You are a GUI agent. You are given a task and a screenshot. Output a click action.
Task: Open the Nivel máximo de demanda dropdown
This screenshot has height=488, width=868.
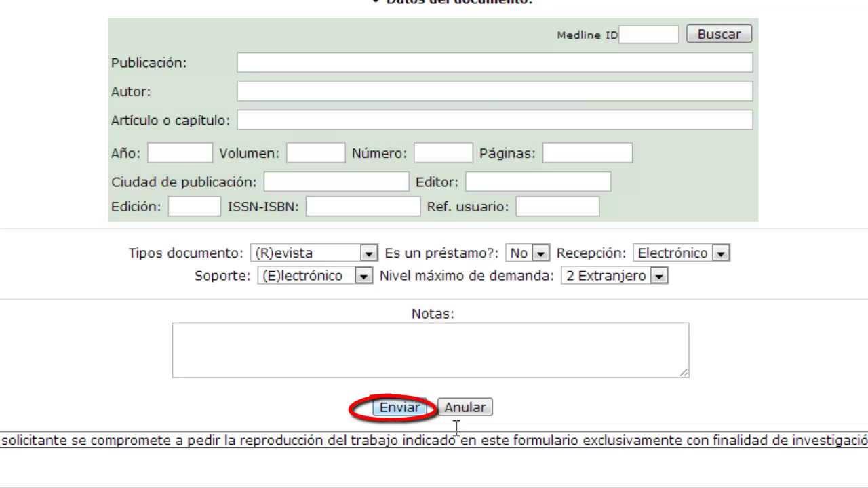pyautogui.click(x=614, y=276)
